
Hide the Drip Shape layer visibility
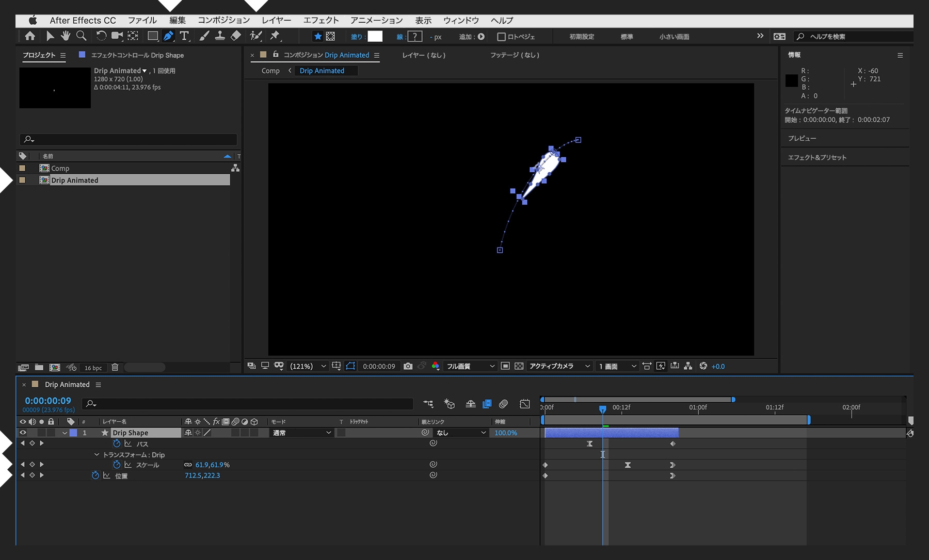(x=23, y=433)
